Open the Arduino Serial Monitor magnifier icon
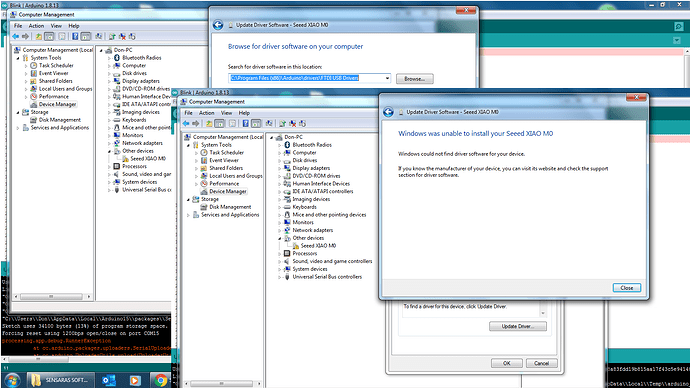Viewport: 690px width, 388px height. click(x=679, y=26)
